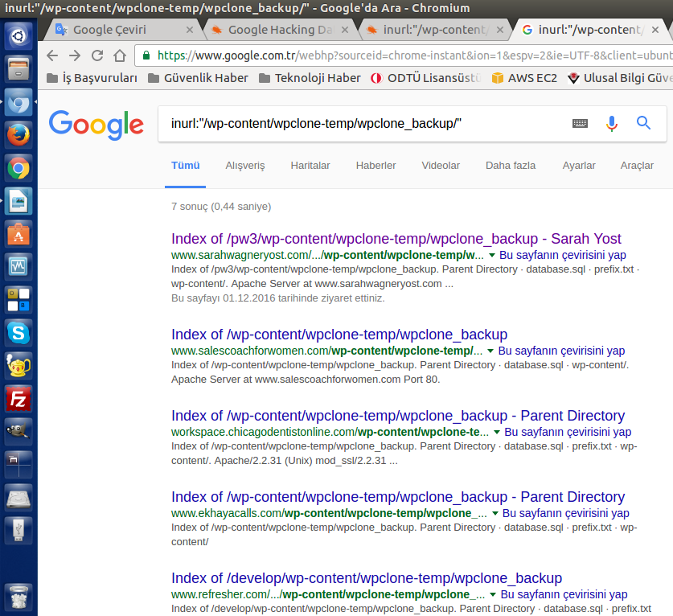Open the Teknoloji Haber bookmarks folder
This screenshot has height=616, width=673.
coord(310,78)
